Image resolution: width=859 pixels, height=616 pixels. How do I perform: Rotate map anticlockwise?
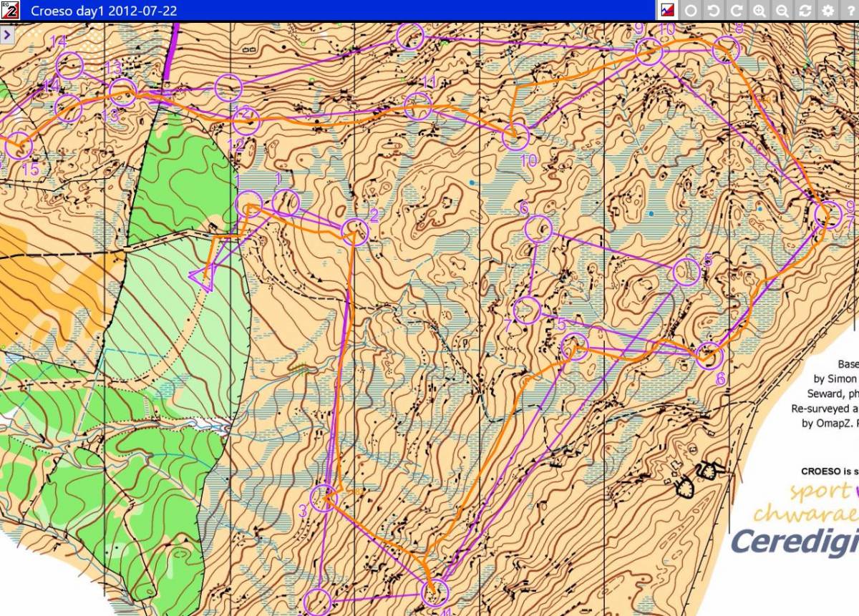[713, 11]
